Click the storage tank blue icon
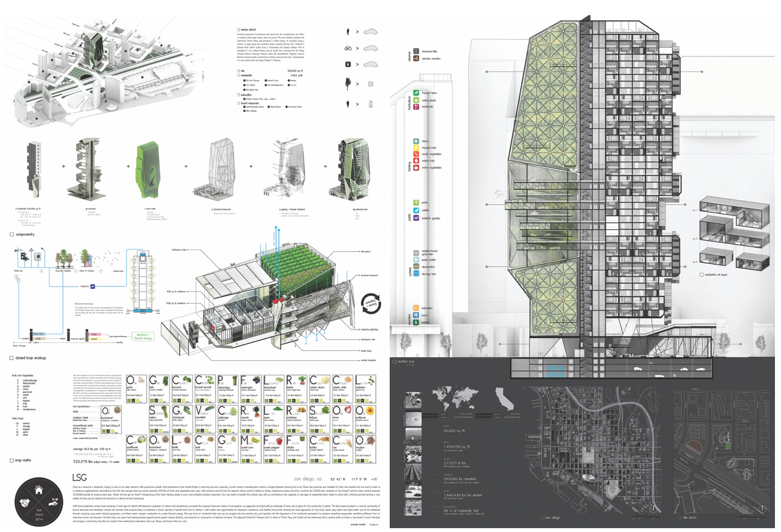Screen dimensions: 781x532 click(416, 273)
